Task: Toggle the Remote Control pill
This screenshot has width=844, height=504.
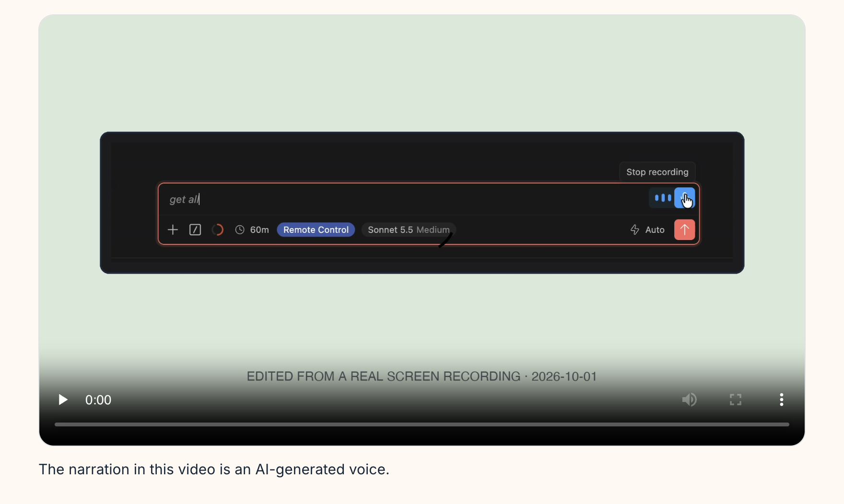Action: (x=316, y=230)
